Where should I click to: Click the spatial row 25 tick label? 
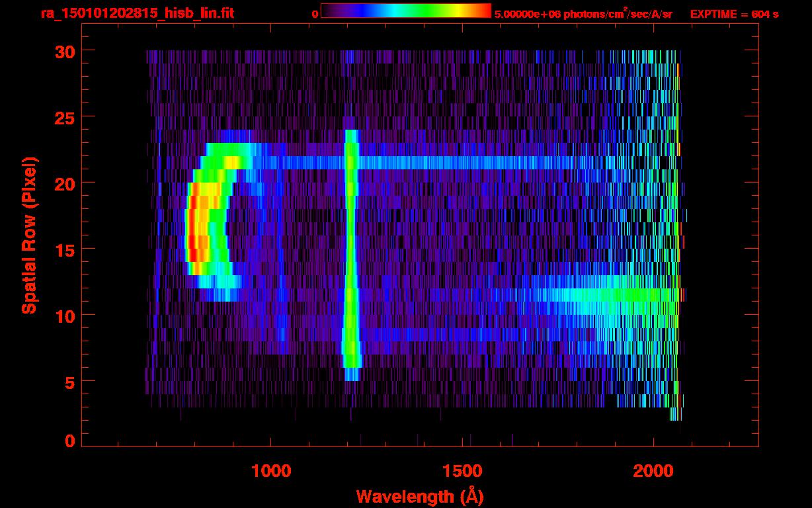(65, 117)
